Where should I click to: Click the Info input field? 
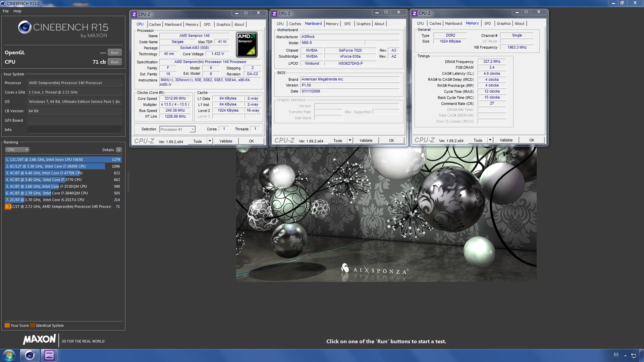tap(74, 130)
